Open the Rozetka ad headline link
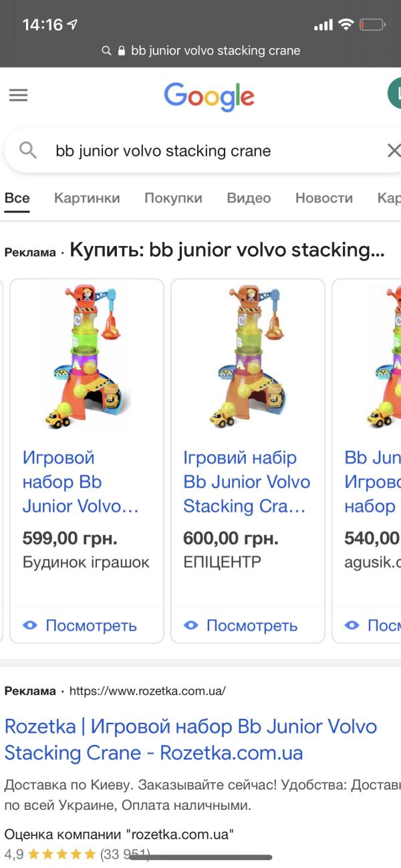 (x=190, y=740)
